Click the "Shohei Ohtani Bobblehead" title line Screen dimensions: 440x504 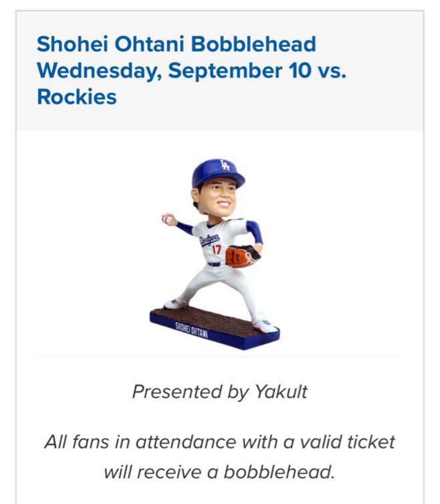176,44
